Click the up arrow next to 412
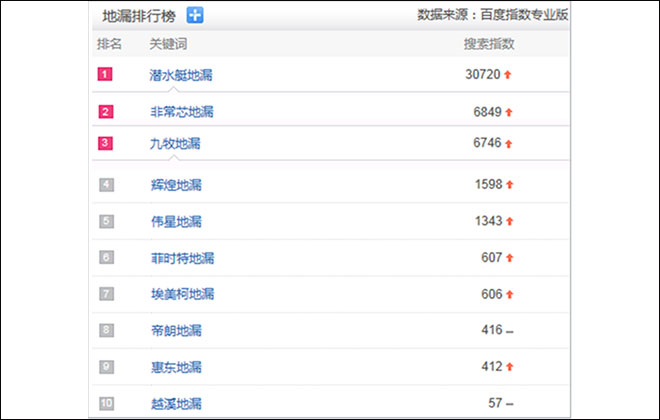Screen dimensions: 660x420 [x=510, y=367]
